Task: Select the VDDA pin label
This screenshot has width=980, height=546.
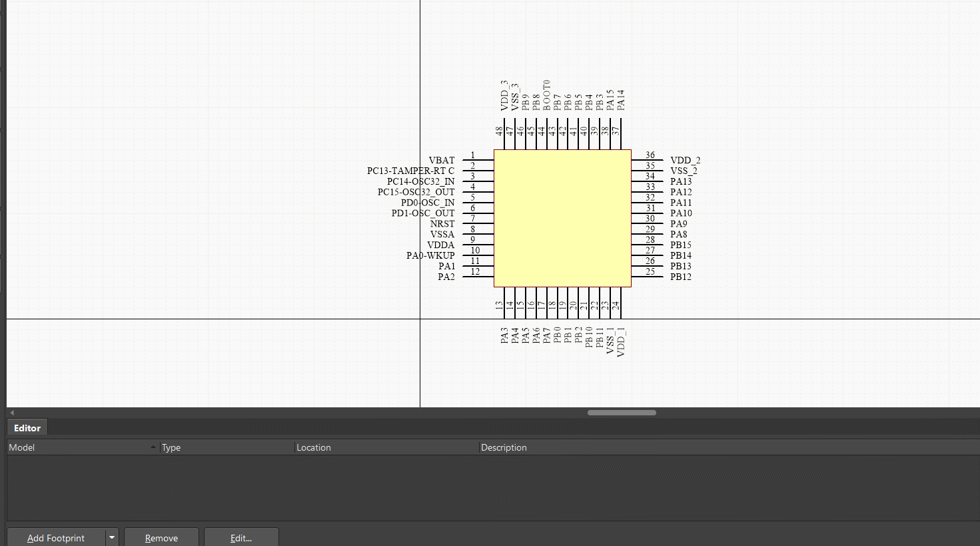Action: (x=441, y=245)
